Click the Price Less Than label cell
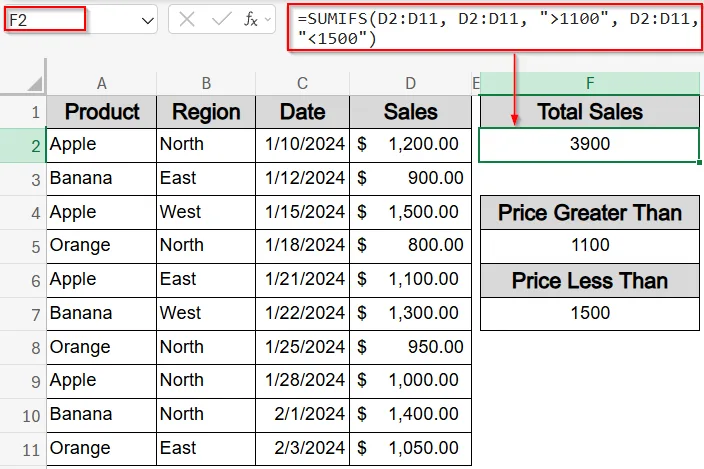The width and height of the screenshot is (704, 469). point(590,281)
